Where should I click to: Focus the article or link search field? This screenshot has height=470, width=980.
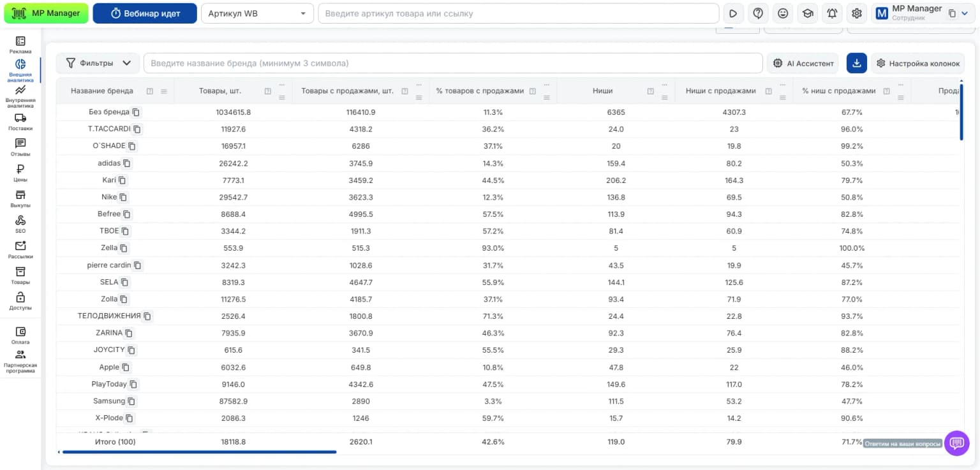(x=518, y=13)
